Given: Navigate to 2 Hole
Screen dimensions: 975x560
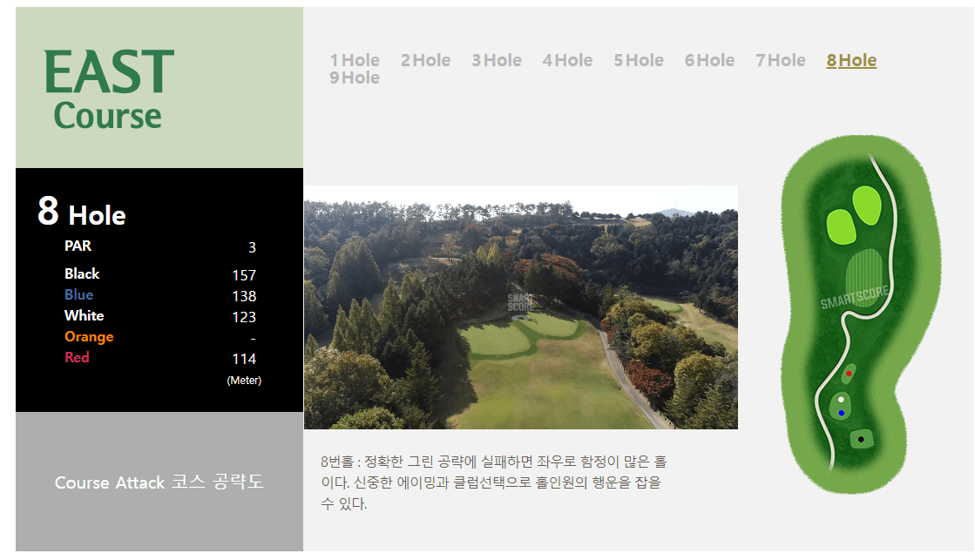Looking at the screenshot, I should [425, 60].
